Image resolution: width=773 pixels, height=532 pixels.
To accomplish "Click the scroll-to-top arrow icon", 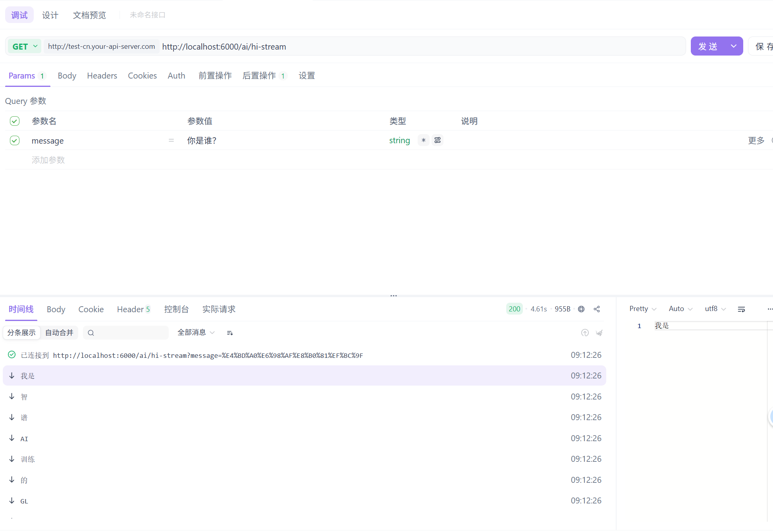I will (x=585, y=333).
